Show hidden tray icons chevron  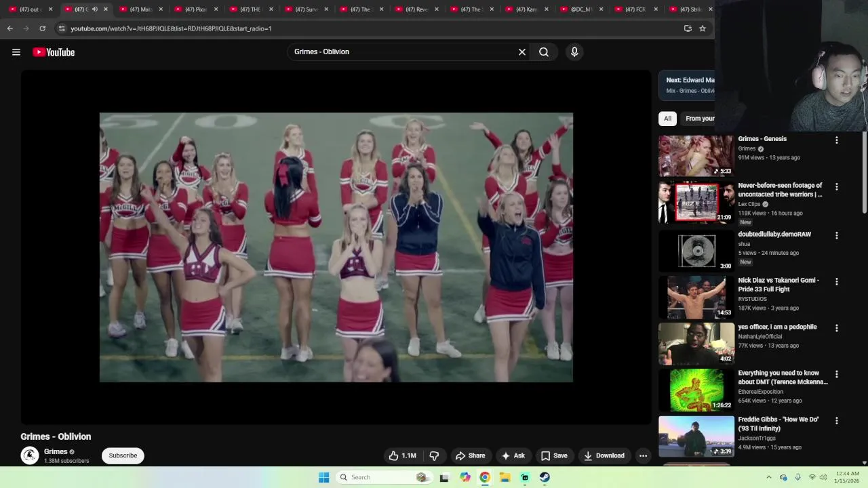[x=768, y=477]
